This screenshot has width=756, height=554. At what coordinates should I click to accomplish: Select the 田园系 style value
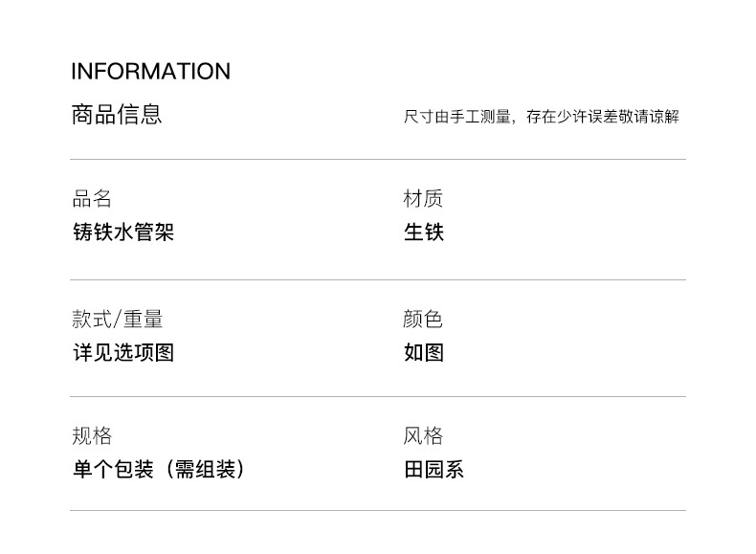point(434,470)
